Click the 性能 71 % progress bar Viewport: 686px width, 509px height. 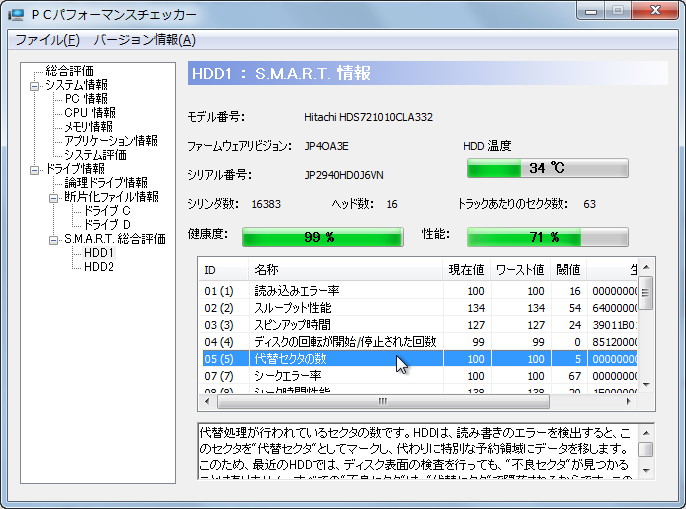(x=548, y=237)
